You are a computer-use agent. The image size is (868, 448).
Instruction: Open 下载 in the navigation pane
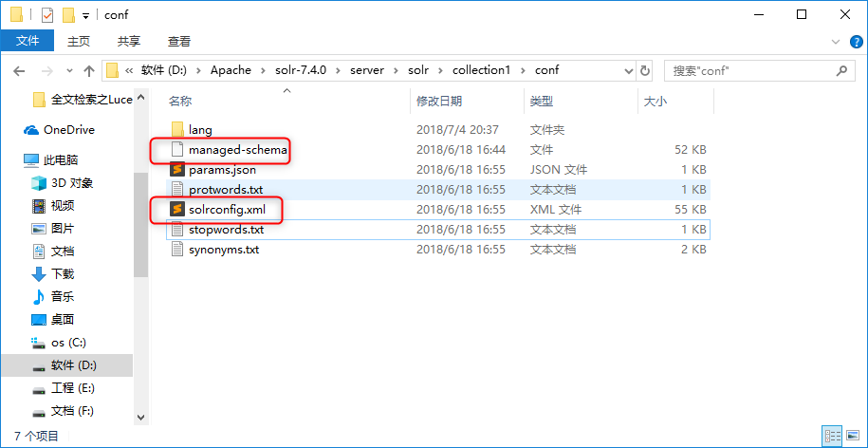pos(54,273)
